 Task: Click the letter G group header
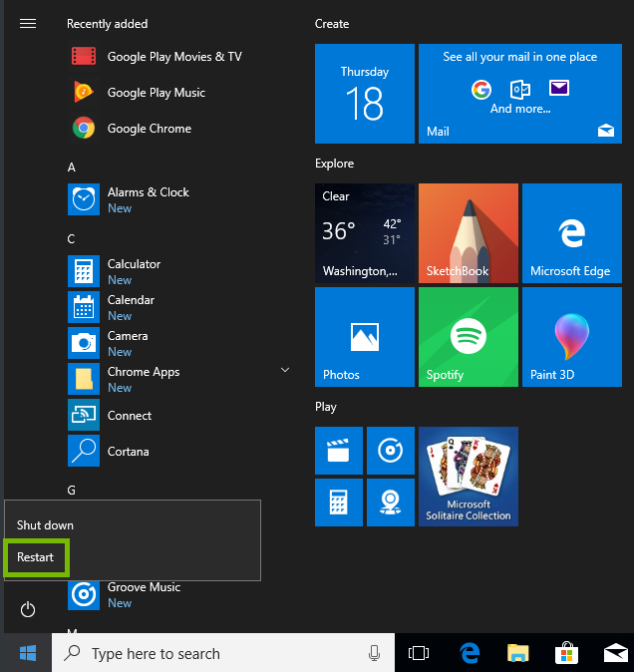coord(72,490)
